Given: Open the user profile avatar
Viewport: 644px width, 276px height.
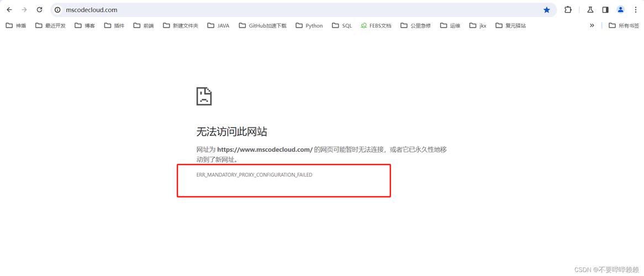Looking at the screenshot, I should (x=621, y=10).
